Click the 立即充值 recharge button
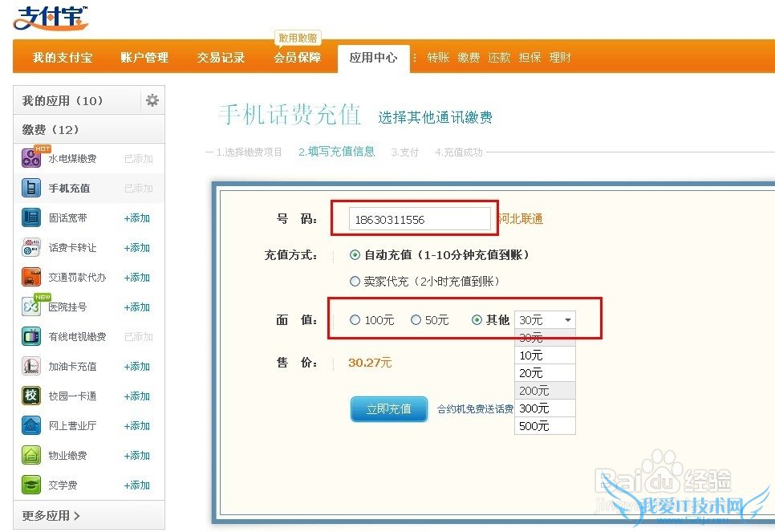Screen dimensions: 775x532 389,409
